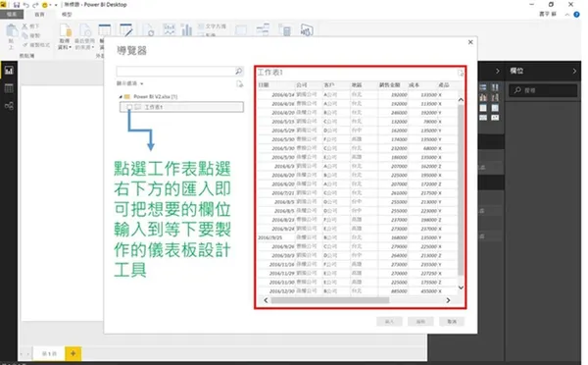Click the preview scroll down arrow

tap(461, 287)
